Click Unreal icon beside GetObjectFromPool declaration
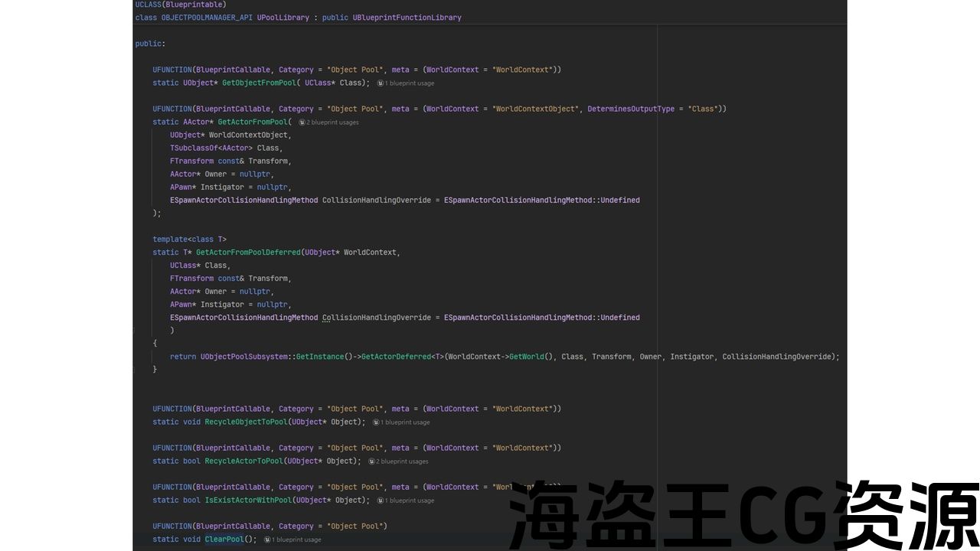 point(381,83)
